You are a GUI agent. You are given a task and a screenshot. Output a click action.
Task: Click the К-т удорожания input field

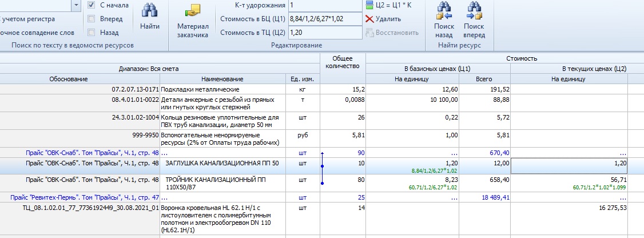[x=325, y=6]
